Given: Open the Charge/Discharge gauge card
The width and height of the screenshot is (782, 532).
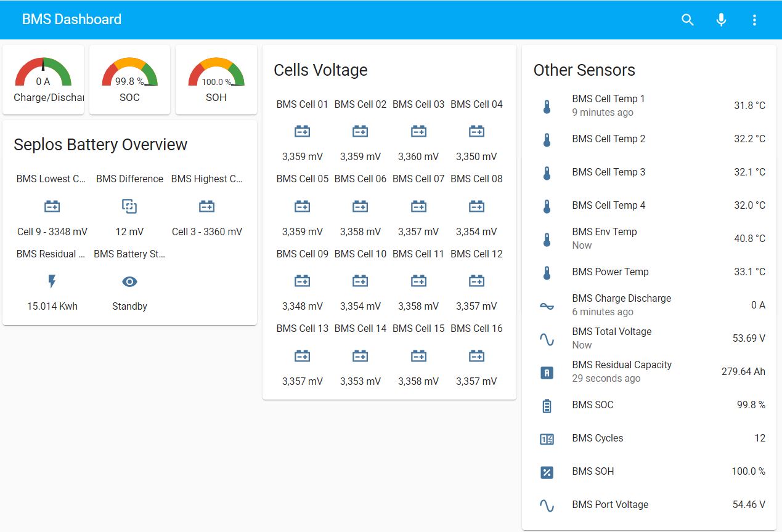Looking at the screenshot, I should [x=43, y=79].
